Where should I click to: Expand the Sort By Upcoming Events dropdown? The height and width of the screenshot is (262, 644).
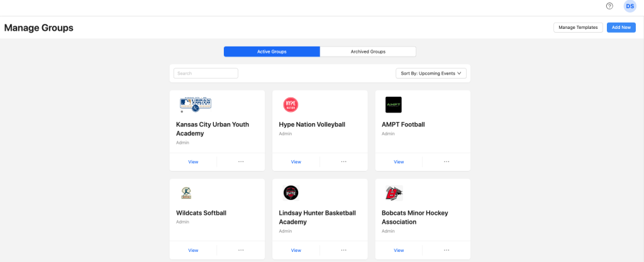431,74
